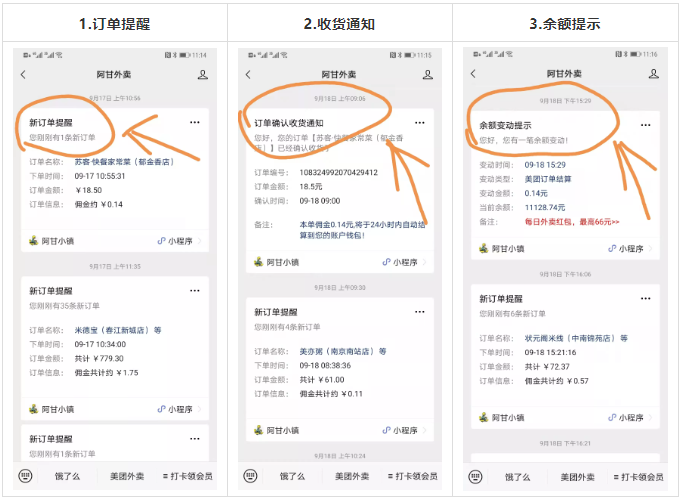Open the 美团外卖 menu in the 收货通知 screen

[352, 476]
